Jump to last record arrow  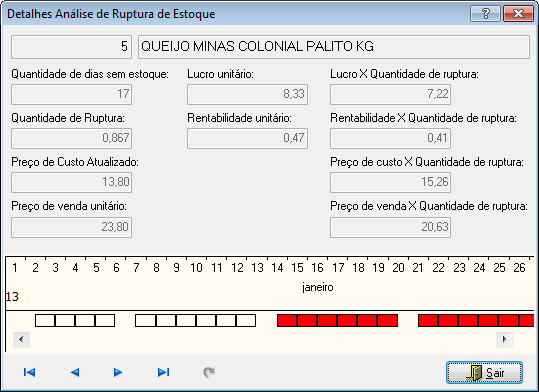[163, 372]
